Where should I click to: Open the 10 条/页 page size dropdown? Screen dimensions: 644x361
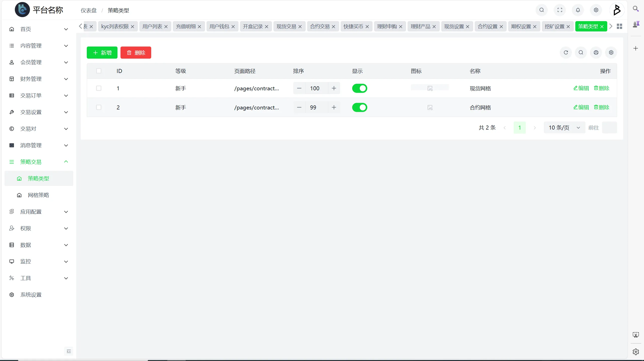coord(564,128)
